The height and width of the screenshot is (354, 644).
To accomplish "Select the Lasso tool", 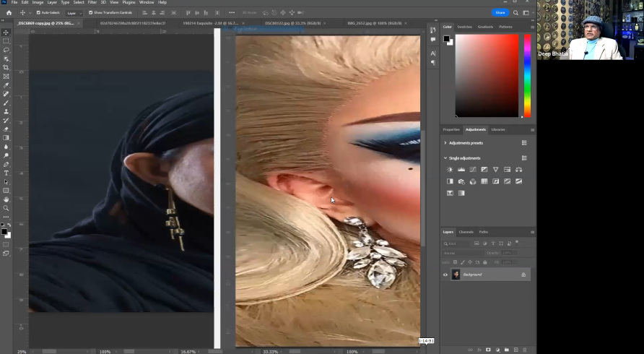I will 6,50.
